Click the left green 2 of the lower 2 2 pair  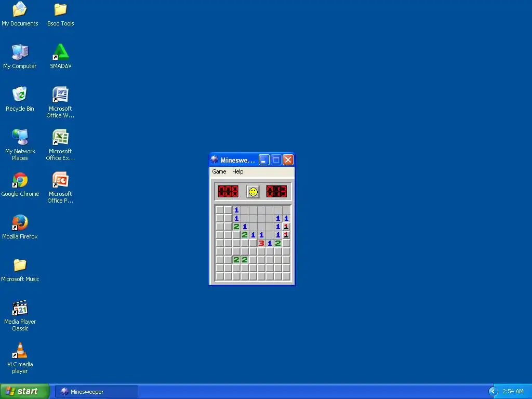[236, 260]
